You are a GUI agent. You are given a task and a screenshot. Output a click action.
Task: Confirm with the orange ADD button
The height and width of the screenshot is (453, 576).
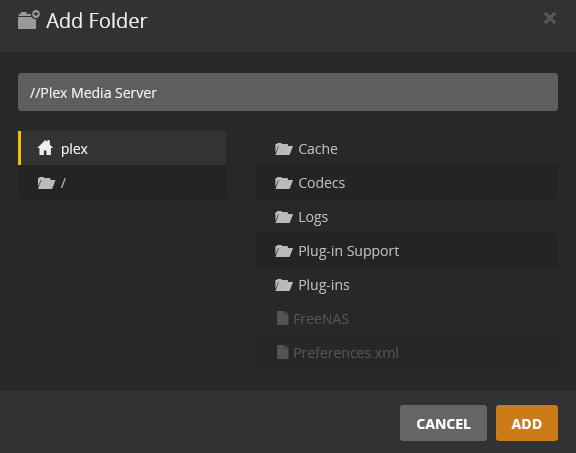(526, 423)
